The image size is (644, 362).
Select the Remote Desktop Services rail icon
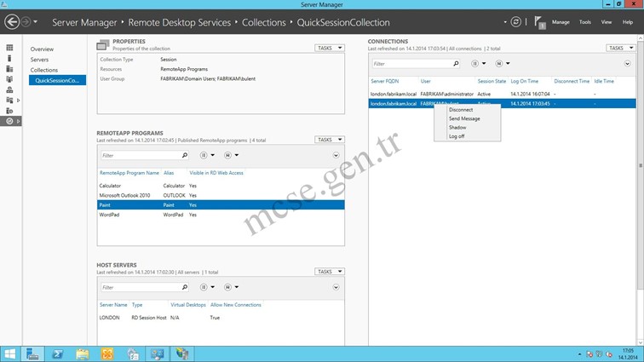[x=9, y=121]
